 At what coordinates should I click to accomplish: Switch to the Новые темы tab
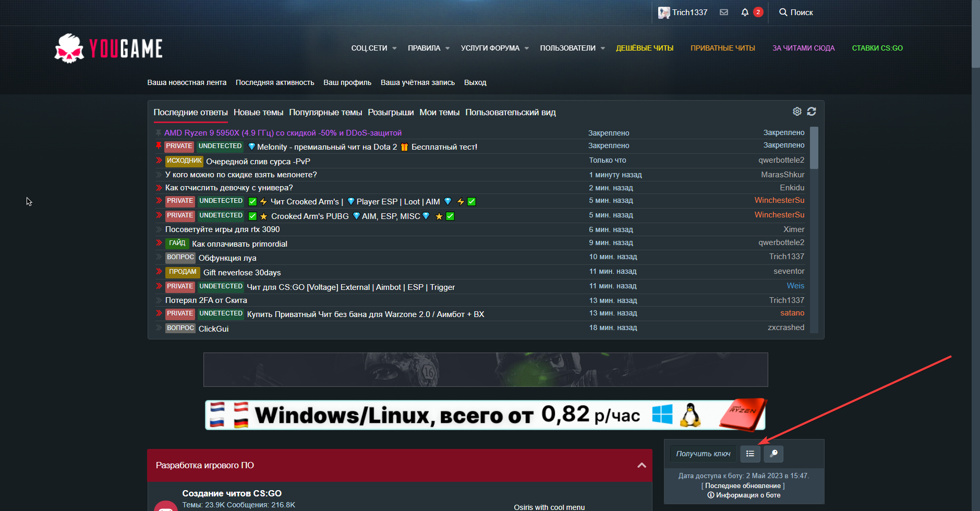(x=258, y=112)
